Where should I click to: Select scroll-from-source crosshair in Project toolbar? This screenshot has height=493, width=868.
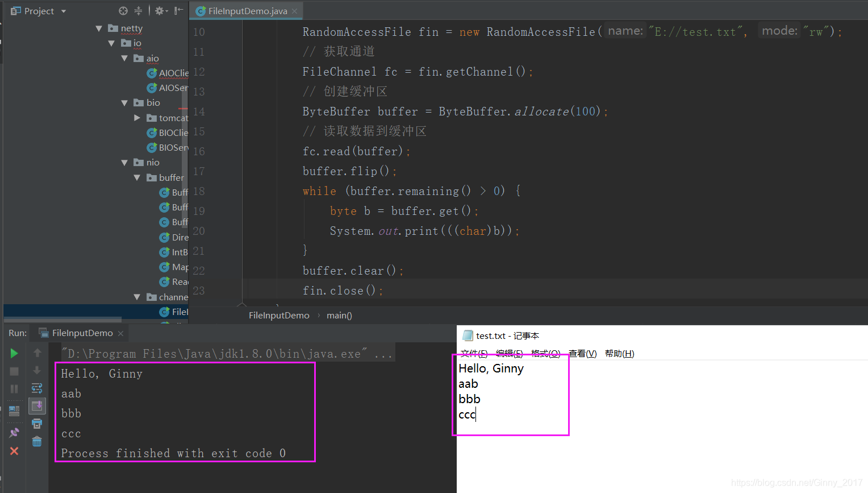pos(124,11)
